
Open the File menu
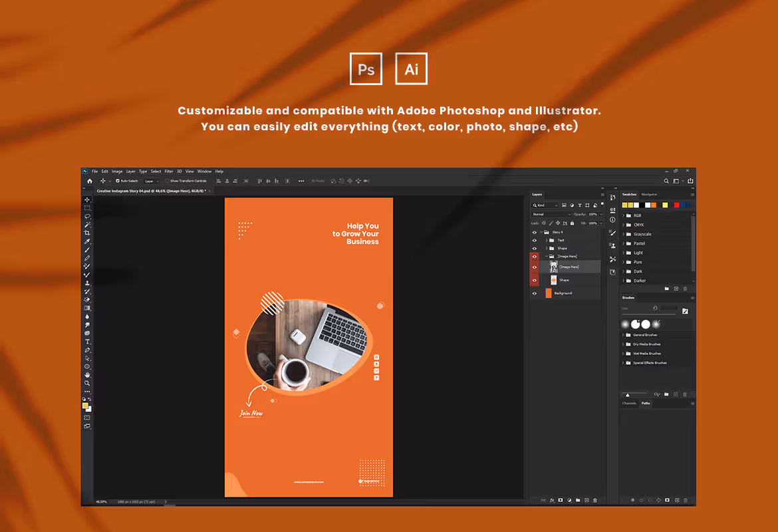pyautogui.click(x=95, y=171)
